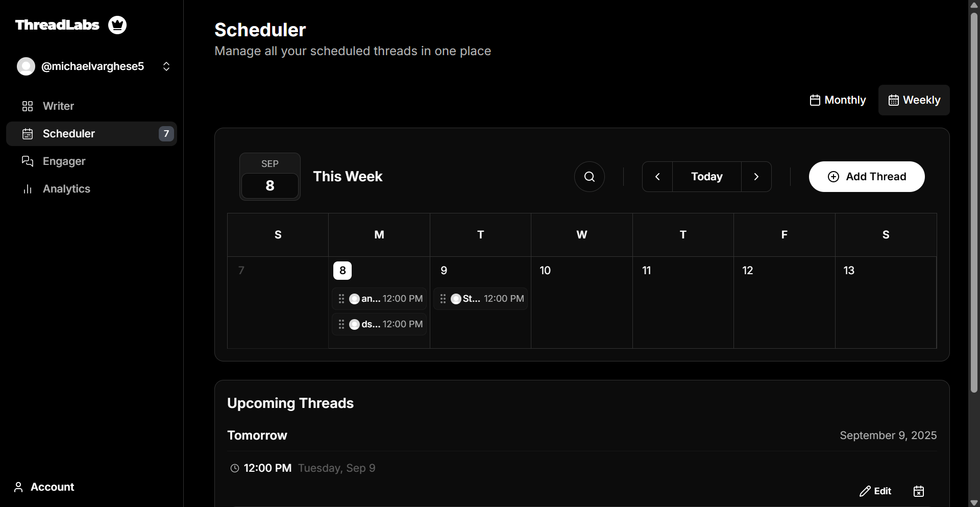Select the Engager menu entry
Screen dimensions: 980x507
(63, 161)
